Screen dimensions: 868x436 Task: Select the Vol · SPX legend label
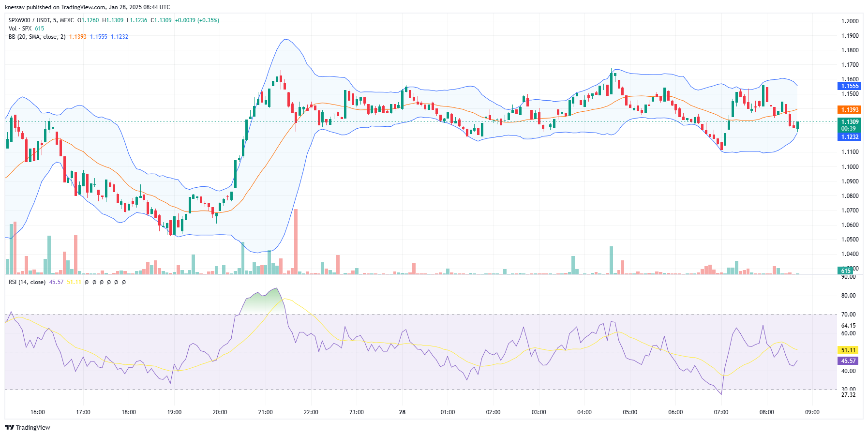[x=20, y=29]
